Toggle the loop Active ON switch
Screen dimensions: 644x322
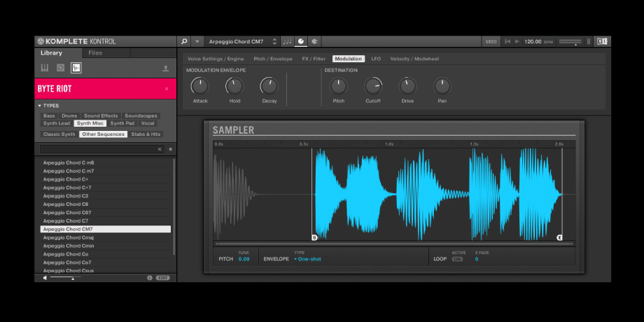(x=457, y=259)
